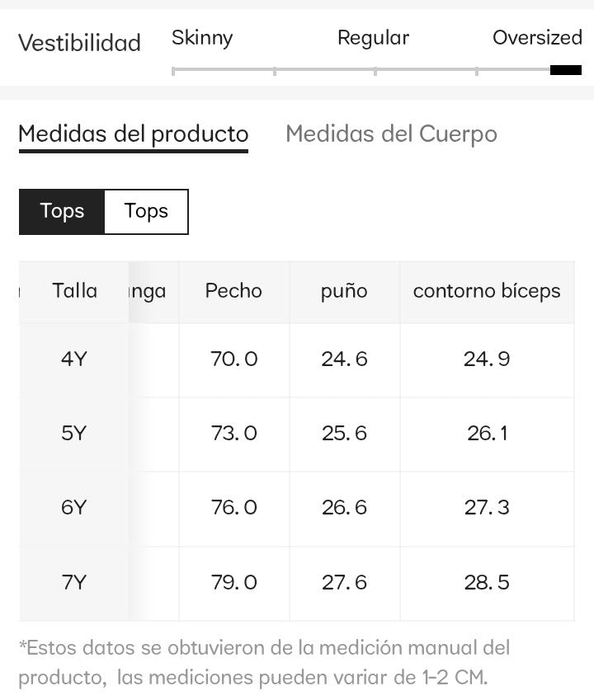594x700 pixels.
Task: Select the 6Y size row
Action: tap(73, 508)
